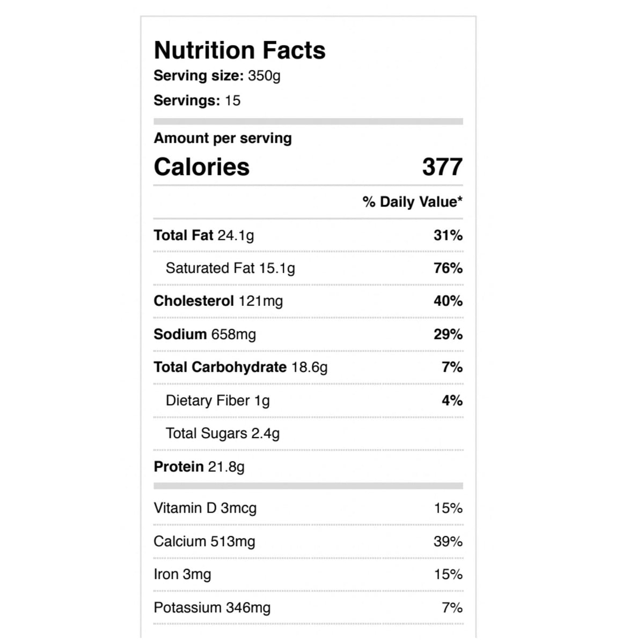The image size is (644, 644).
Task: Select the Cholesterol 121mg label
Action: pos(218,301)
